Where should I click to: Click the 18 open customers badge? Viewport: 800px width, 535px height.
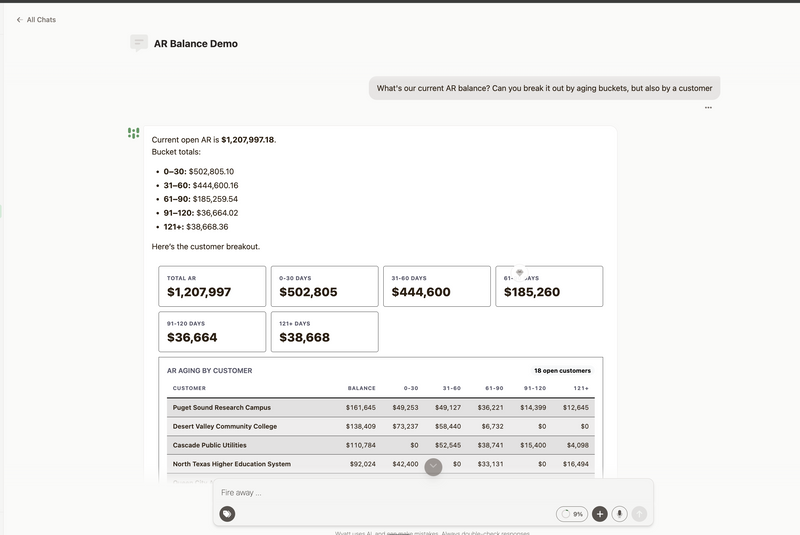(562, 371)
